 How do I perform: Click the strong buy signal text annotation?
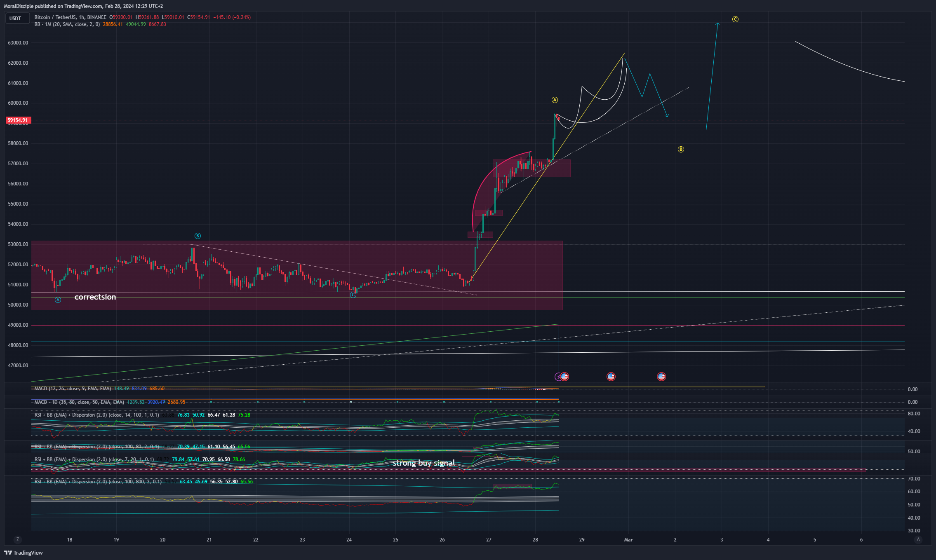click(x=424, y=463)
